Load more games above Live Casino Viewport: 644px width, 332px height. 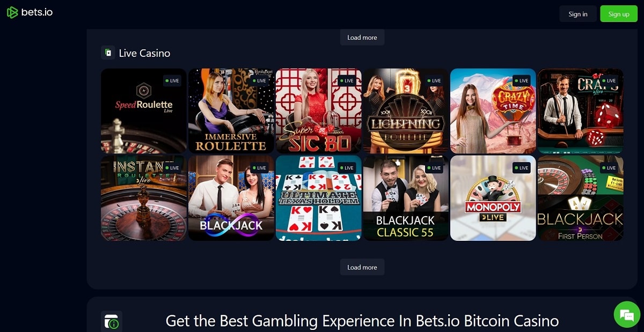pos(362,38)
